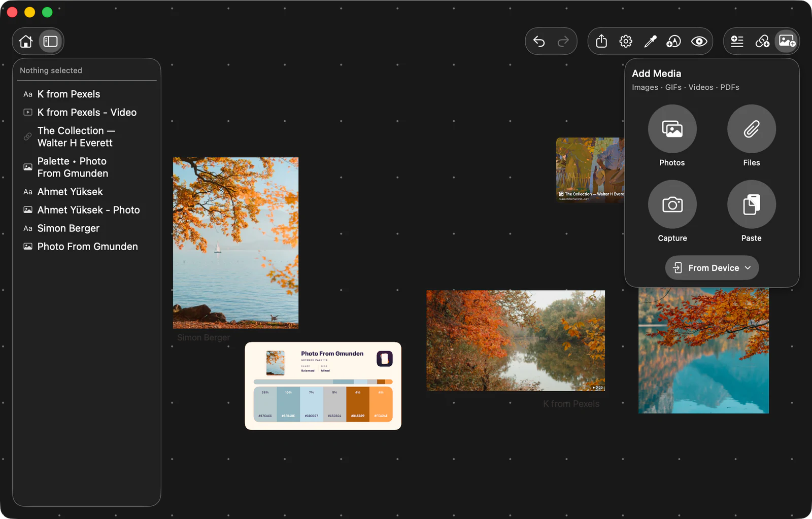Add a link to the board
The image size is (812, 519).
coord(762,41)
